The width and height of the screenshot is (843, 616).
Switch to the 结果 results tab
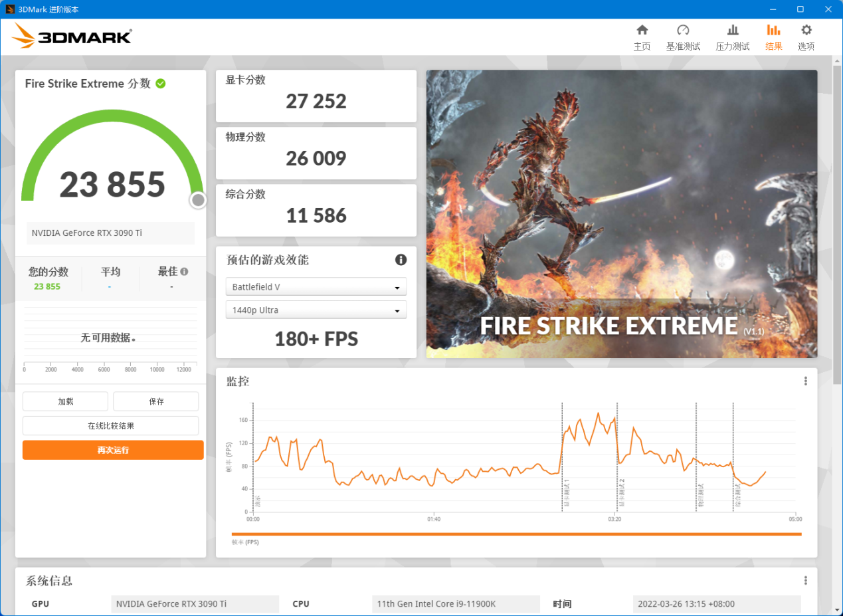[x=773, y=37]
